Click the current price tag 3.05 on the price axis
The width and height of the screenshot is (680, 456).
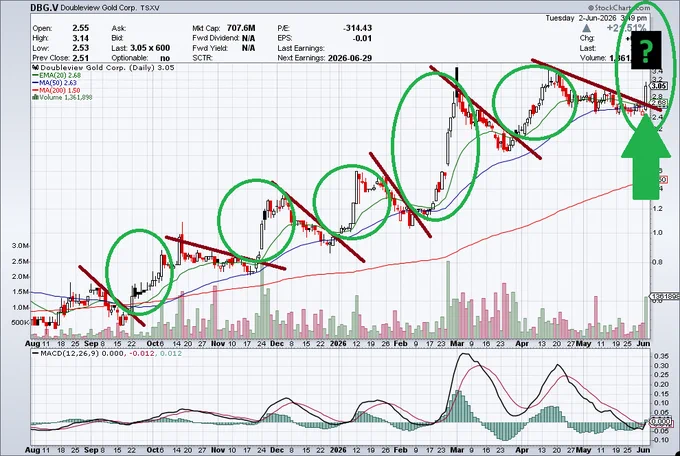659,86
